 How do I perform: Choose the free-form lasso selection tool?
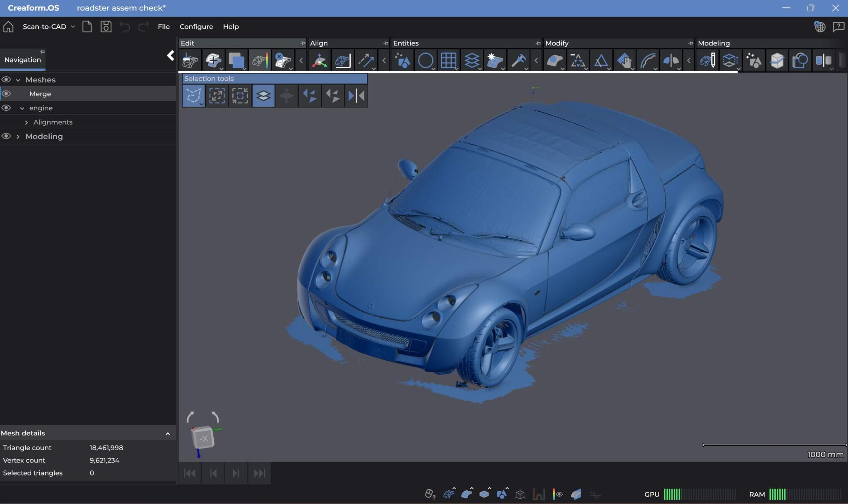193,96
